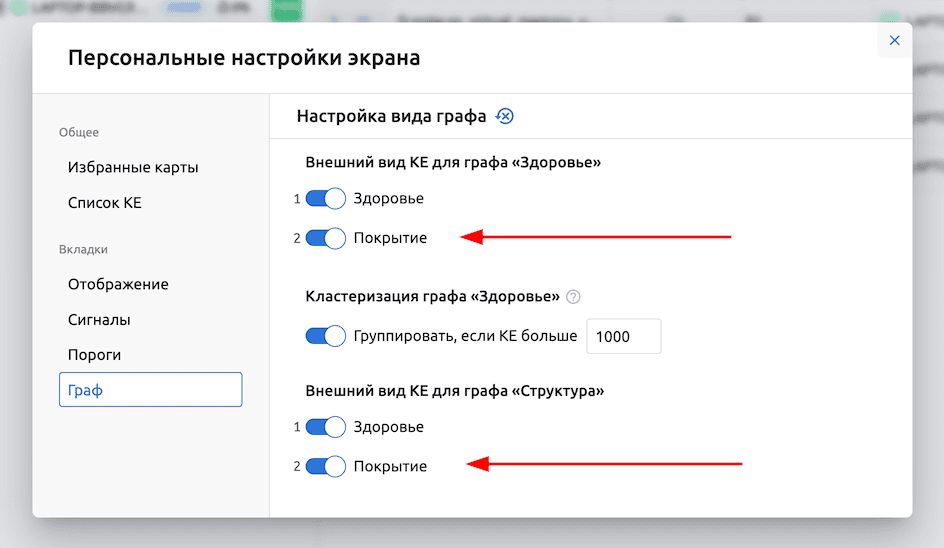Click the «Персональные настройки экрана» dialog title

244,58
